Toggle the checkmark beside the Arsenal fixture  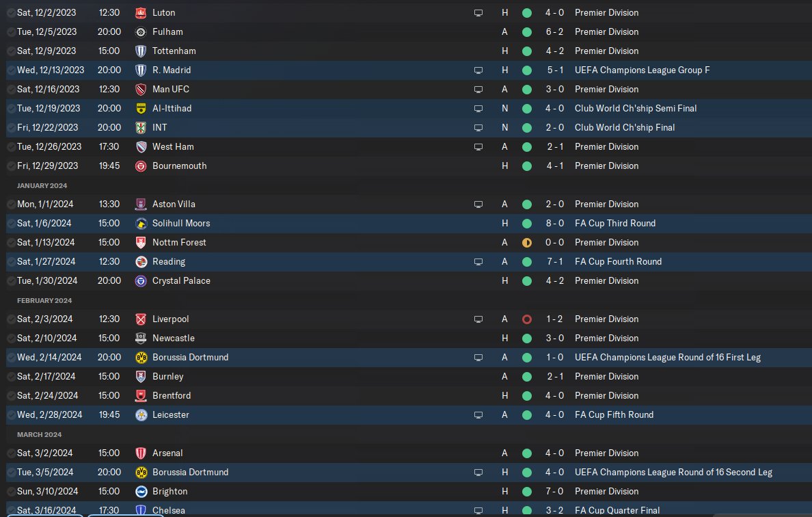pyautogui.click(x=11, y=453)
